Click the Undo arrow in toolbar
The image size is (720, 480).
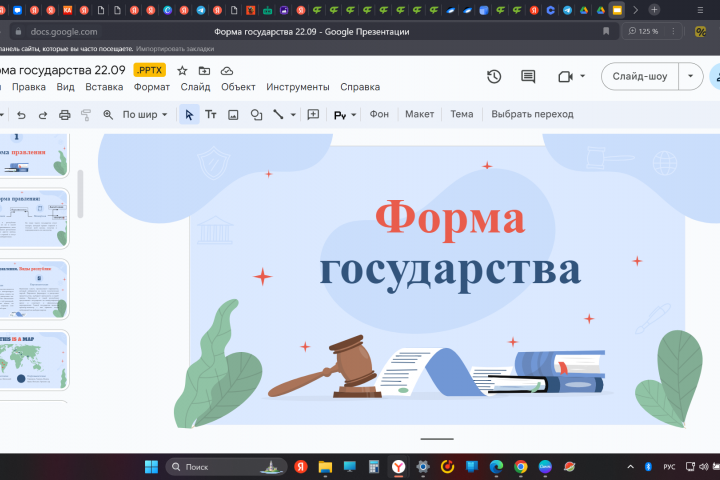(21, 115)
